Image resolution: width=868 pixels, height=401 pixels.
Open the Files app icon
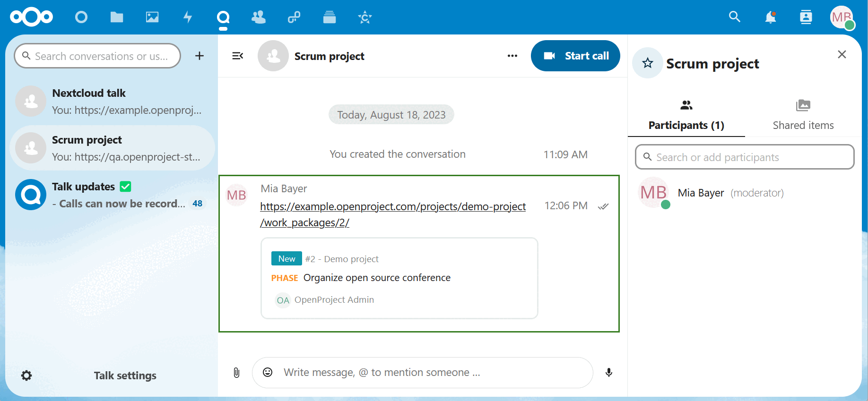coord(117,17)
